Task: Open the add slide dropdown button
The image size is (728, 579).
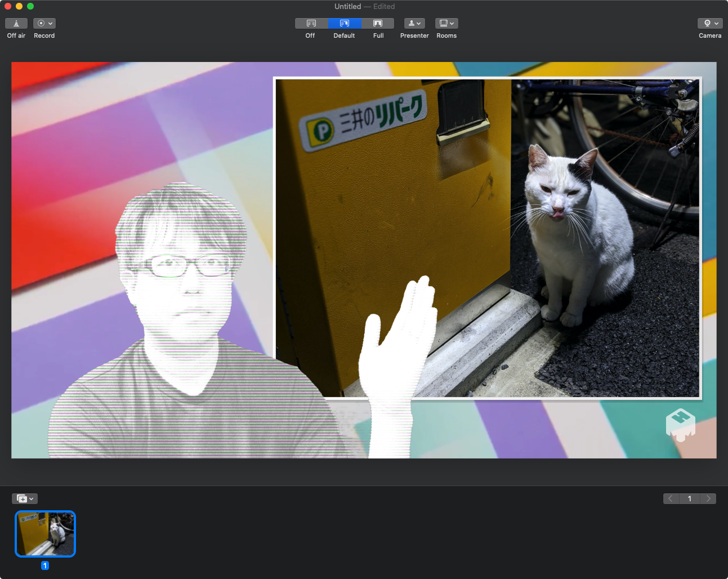Action: coord(25,498)
